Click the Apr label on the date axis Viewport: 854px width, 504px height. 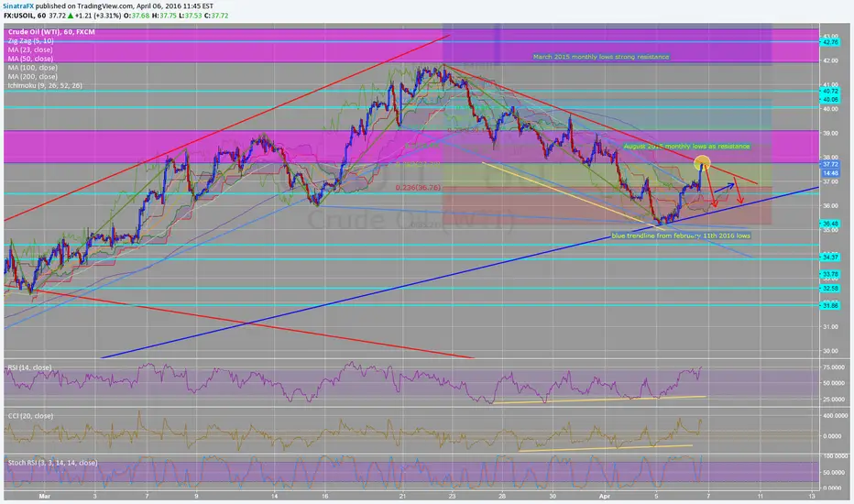605,497
